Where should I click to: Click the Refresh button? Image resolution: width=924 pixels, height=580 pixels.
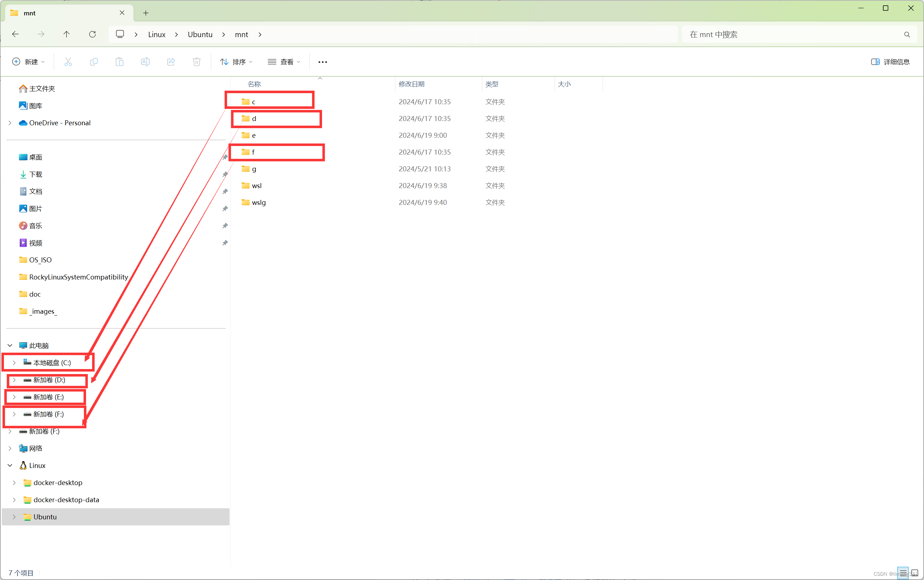pyautogui.click(x=92, y=35)
